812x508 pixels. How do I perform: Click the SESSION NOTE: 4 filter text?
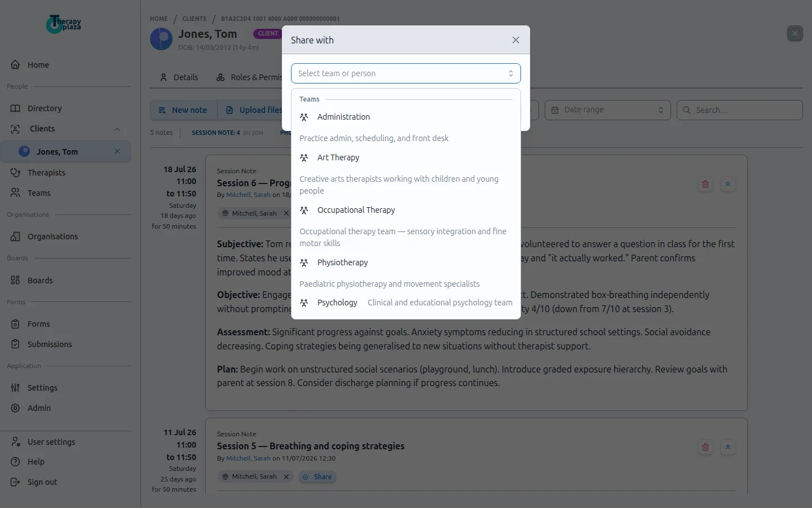[215, 133]
